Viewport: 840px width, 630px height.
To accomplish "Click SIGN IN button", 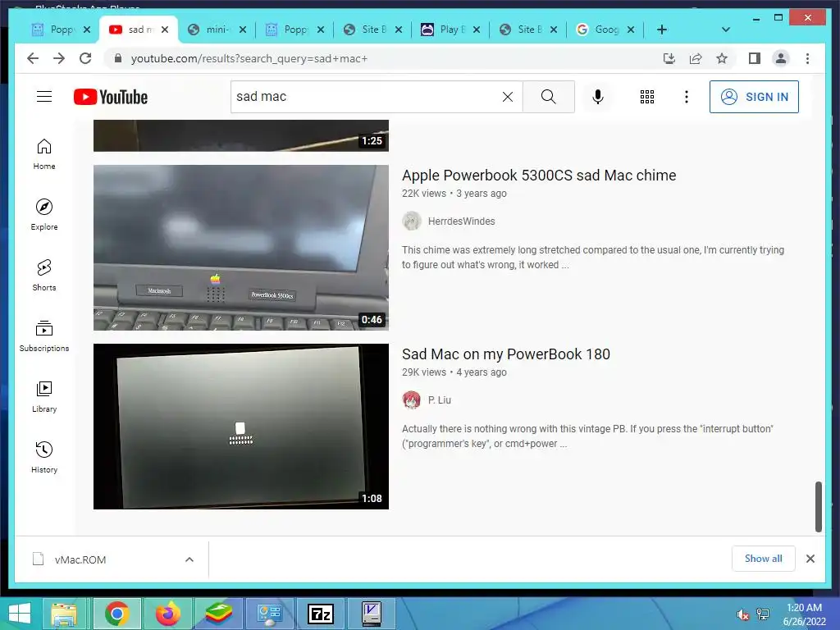I will click(x=754, y=97).
